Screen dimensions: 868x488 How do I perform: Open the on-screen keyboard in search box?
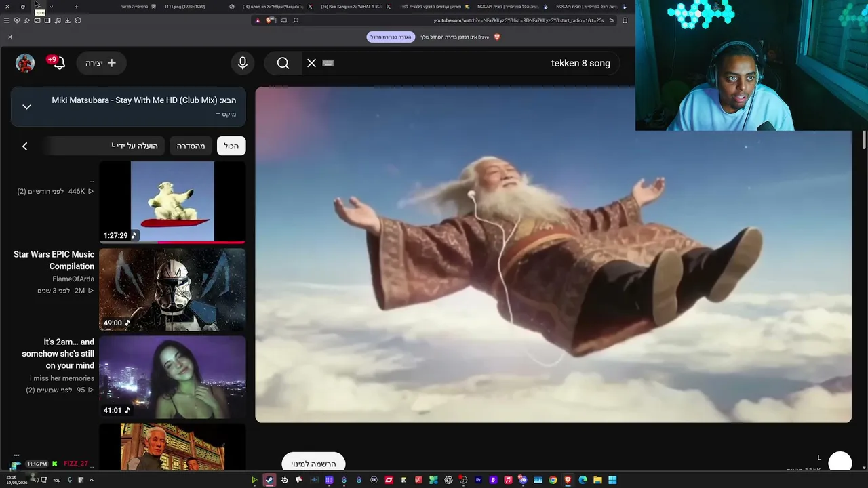[328, 63]
